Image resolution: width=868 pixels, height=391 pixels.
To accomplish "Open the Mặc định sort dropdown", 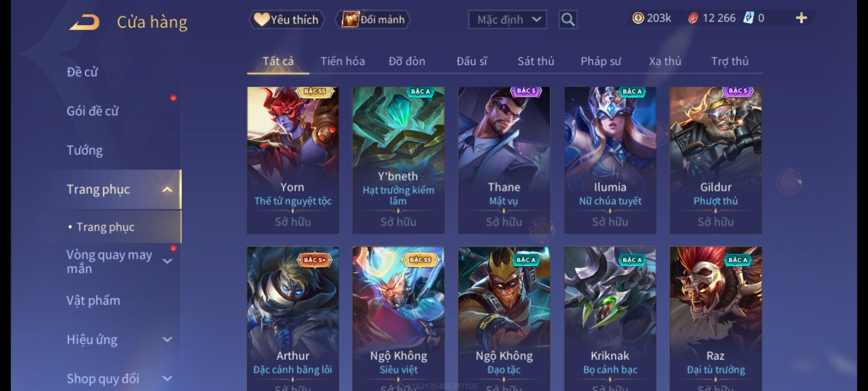I will coord(507,20).
